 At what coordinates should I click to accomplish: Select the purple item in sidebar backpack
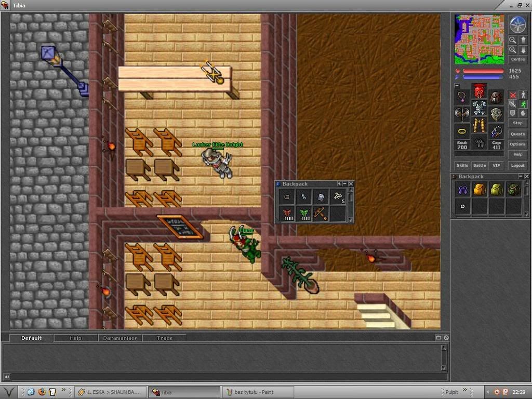point(462,190)
